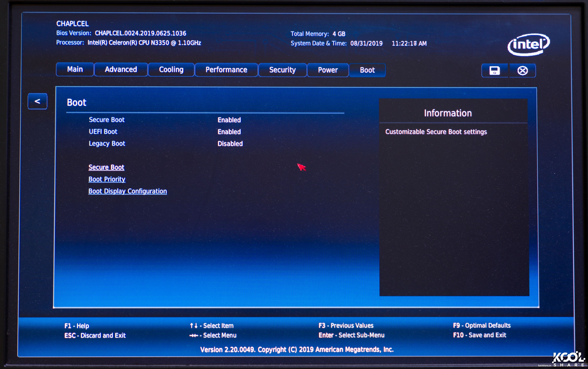
Task: Open the Secure Boot sub-menu link
Action: [x=107, y=167]
